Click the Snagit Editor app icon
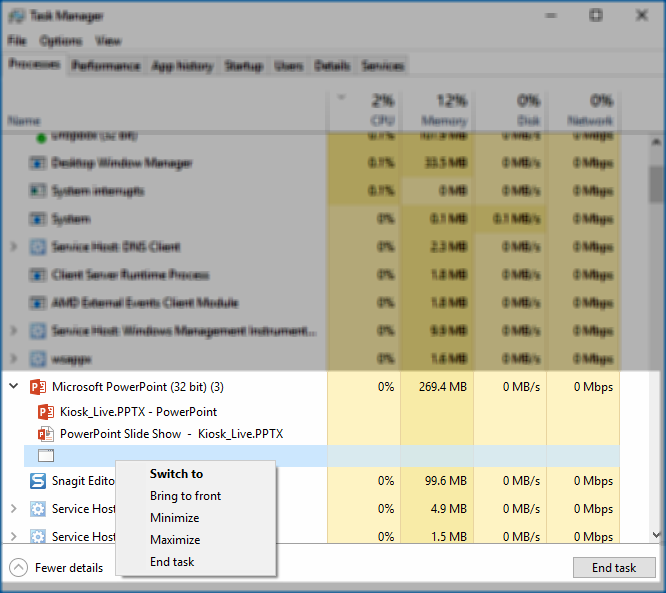 tap(38, 481)
